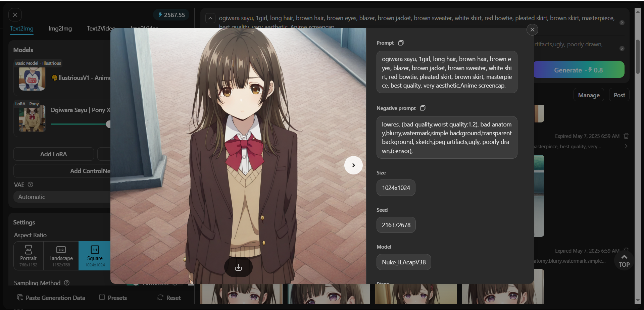Go to next image with arrow button
The image size is (644, 310).
[353, 165]
